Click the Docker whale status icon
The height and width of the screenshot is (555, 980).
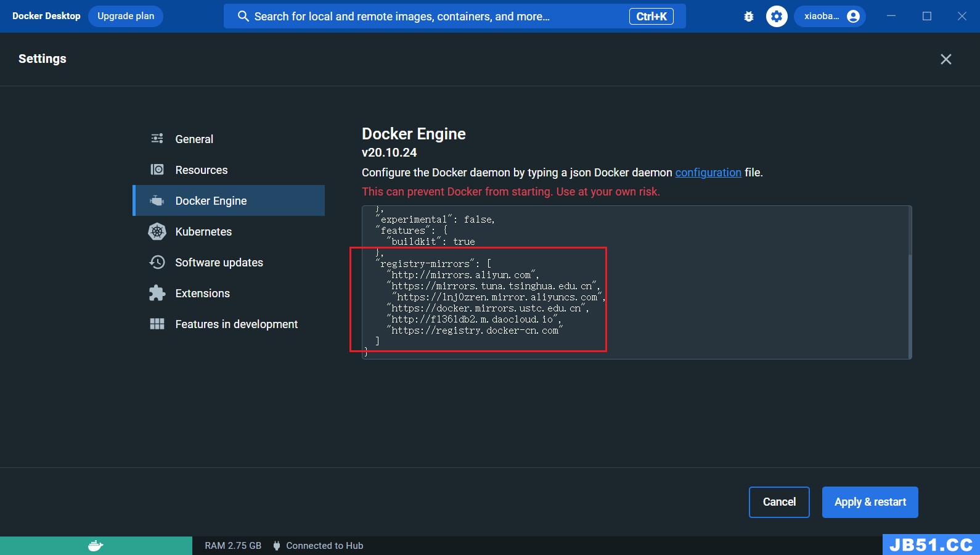point(96,546)
